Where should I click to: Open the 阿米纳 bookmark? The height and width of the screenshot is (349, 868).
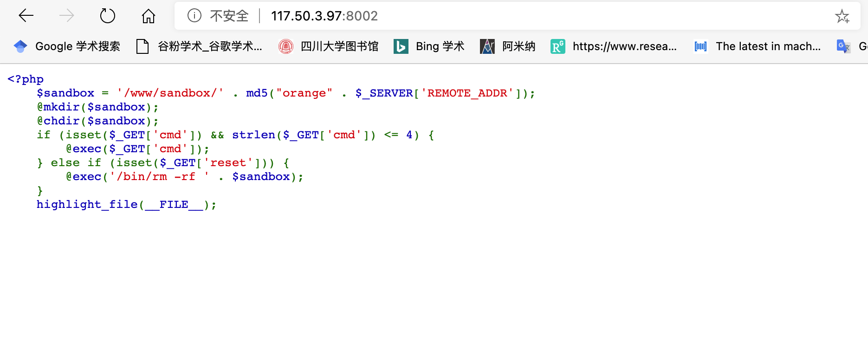[508, 46]
